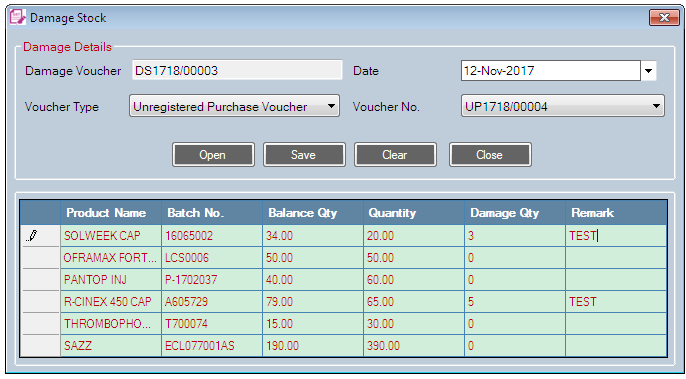
Task: Select the SAZZ product cell
Action: 111,346
